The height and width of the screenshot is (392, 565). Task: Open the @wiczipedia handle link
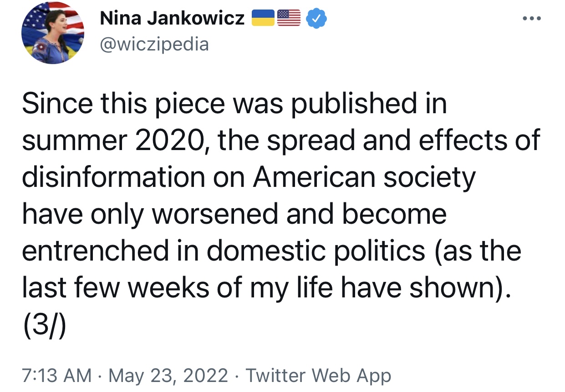point(154,44)
